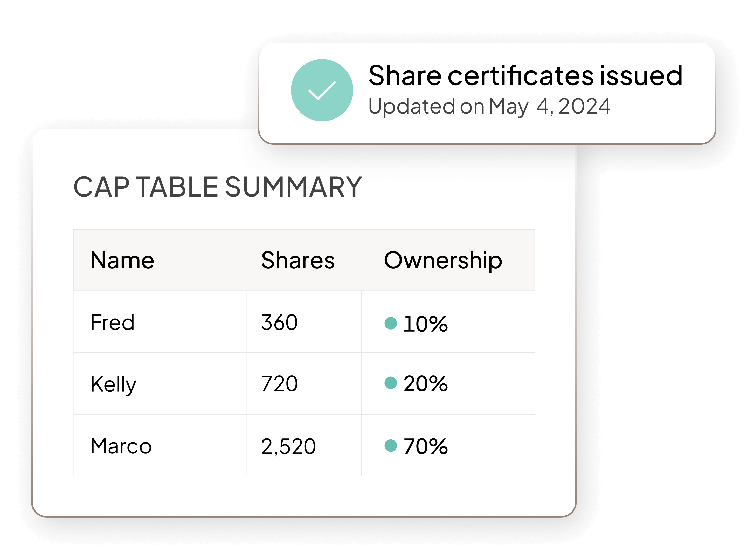The width and height of the screenshot is (747, 560).
Task: Click the green dot beside 20%
Action: [390, 383]
